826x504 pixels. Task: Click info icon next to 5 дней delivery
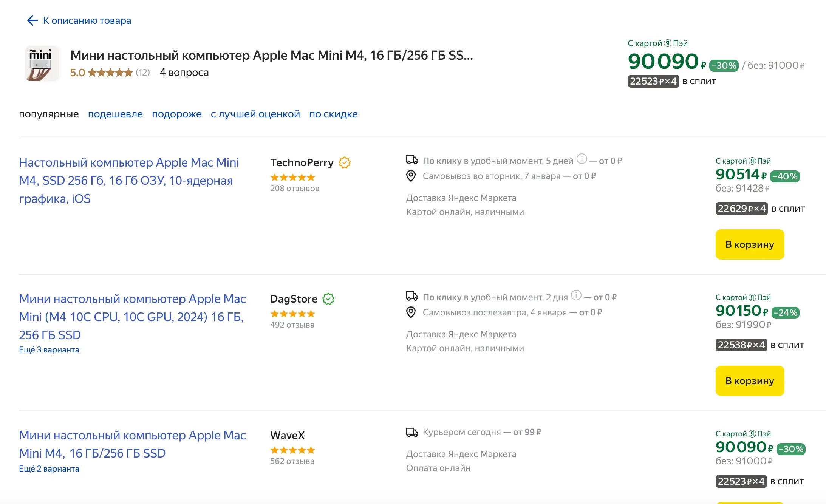click(582, 159)
